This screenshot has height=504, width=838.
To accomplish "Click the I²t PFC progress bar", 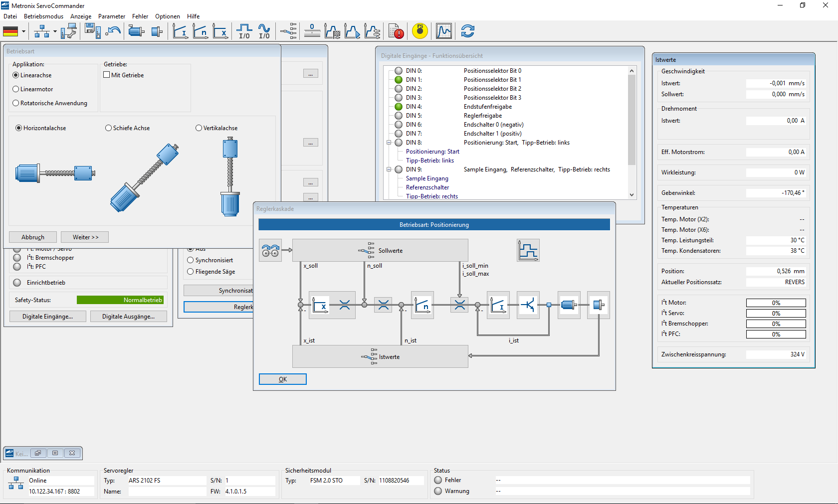I will click(776, 335).
